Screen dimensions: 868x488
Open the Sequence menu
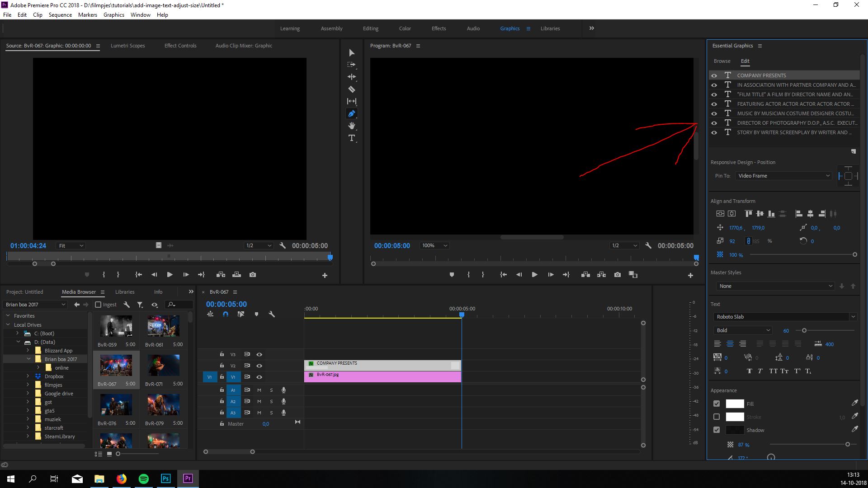60,15
